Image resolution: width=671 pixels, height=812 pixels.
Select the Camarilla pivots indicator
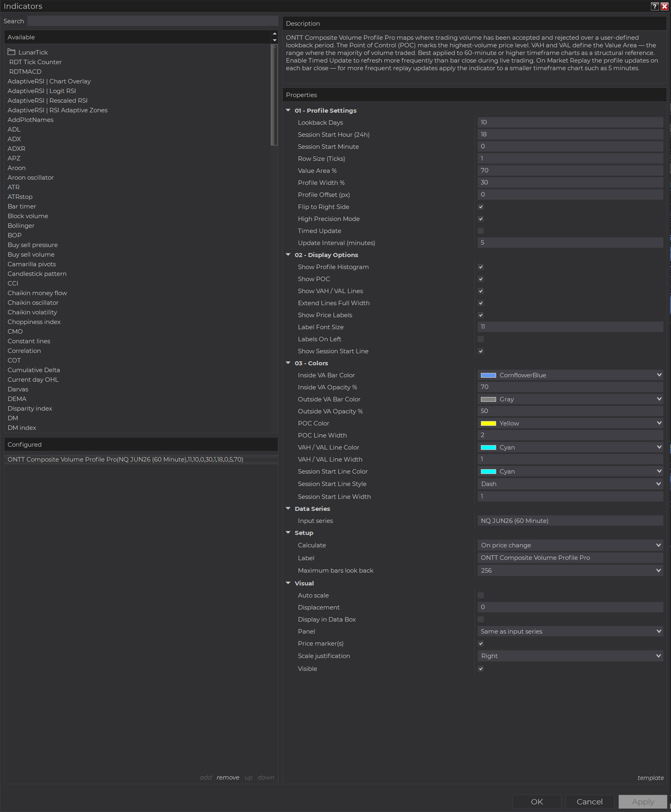(x=32, y=264)
